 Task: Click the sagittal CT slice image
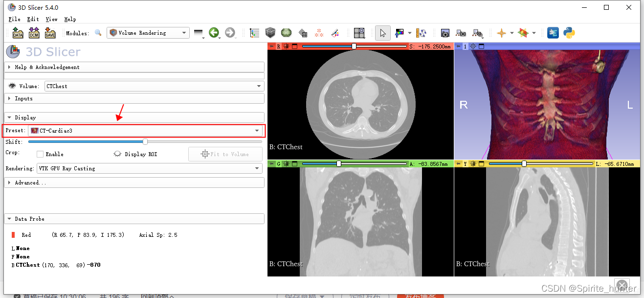[547, 222]
